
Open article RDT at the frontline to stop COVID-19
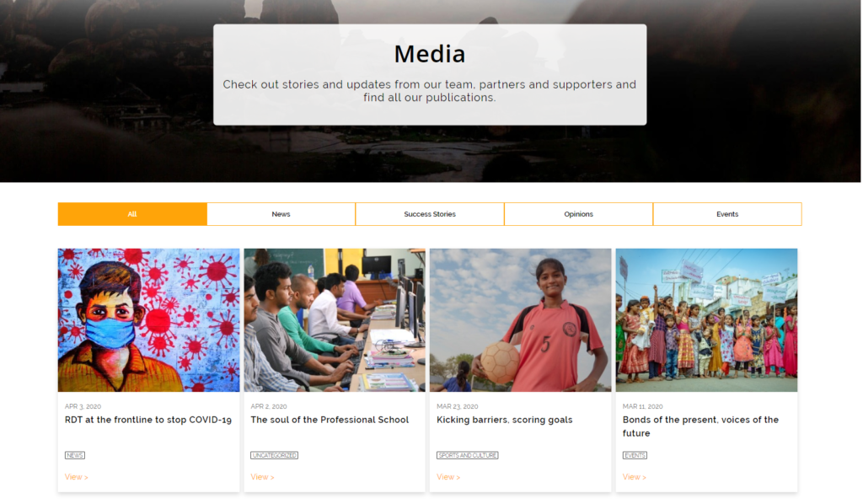[148, 420]
